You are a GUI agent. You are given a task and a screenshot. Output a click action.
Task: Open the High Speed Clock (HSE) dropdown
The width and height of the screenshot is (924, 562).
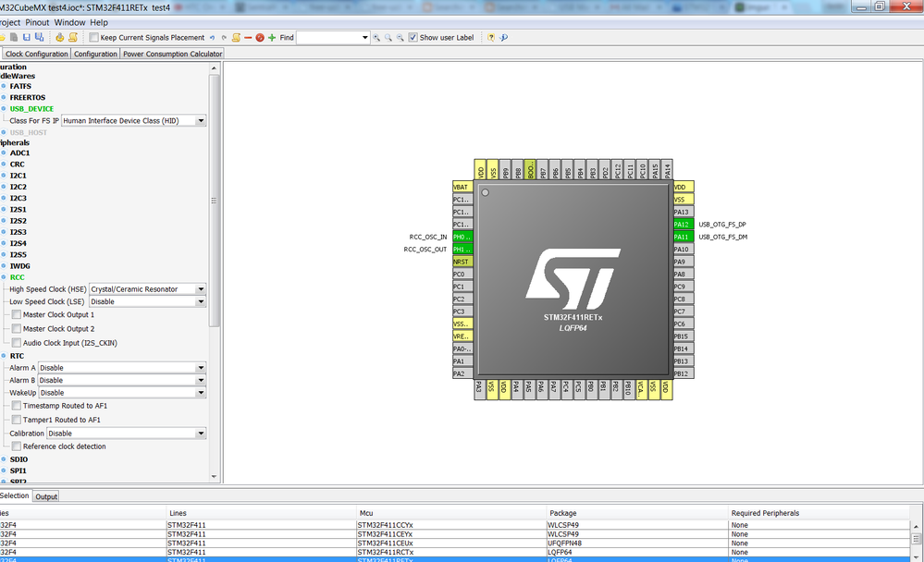coord(147,289)
